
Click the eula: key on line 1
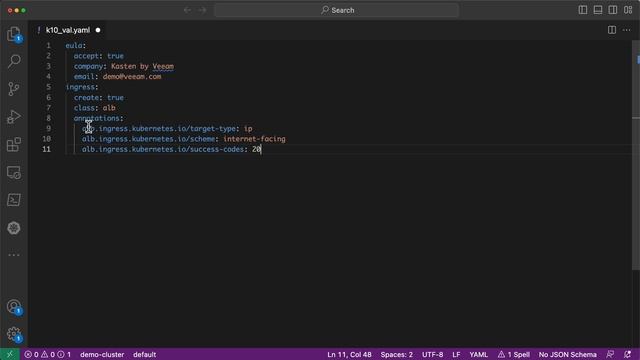click(x=76, y=45)
